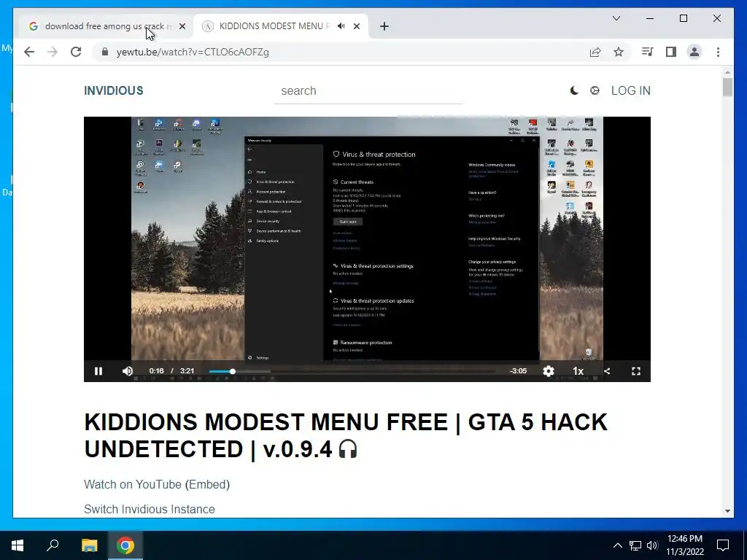747x560 pixels.
Task: Share this page icon in address bar
Action: point(595,52)
